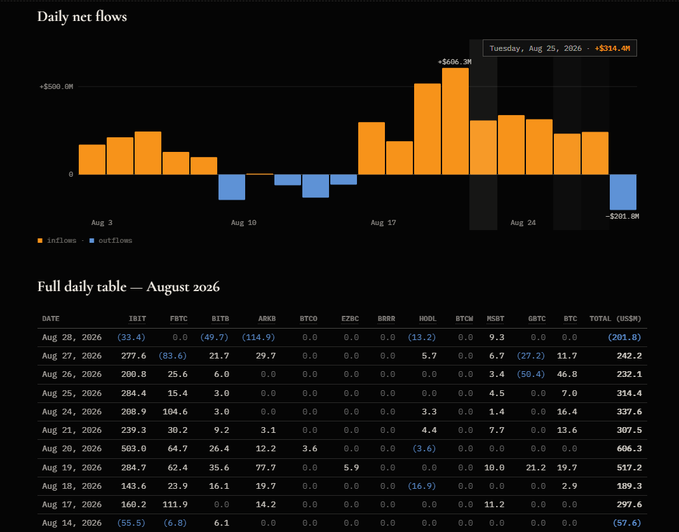Select the 'Aug 27, 2026' date cell
The image size is (679, 532).
coord(72,356)
